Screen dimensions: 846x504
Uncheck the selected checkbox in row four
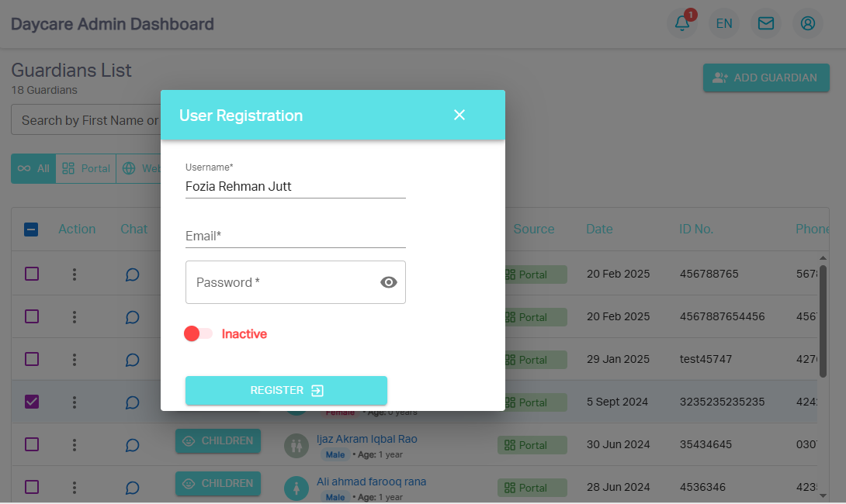tap(32, 402)
